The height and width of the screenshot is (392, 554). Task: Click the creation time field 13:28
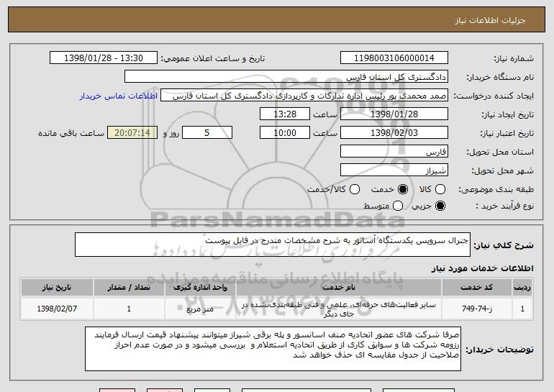pyautogui.click(x=285, y=114)
